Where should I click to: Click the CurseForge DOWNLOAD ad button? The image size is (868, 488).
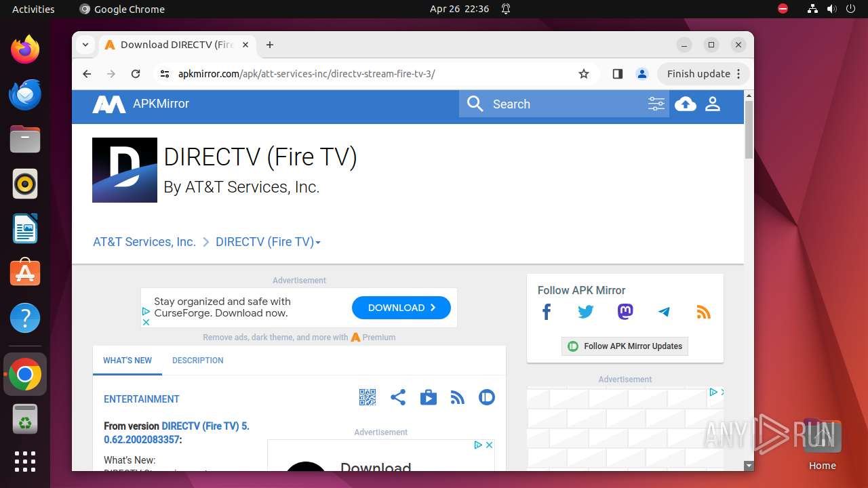pos(401,308)
